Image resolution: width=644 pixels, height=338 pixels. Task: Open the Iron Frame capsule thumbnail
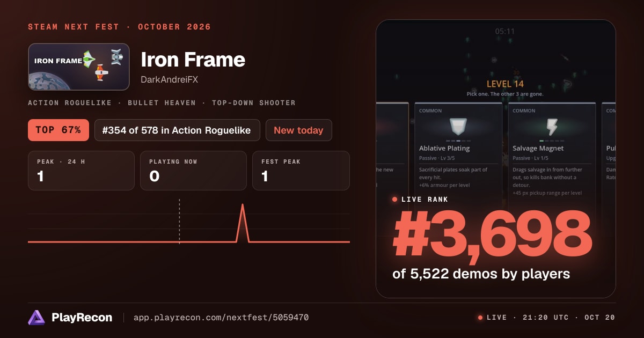click(x=79, y=67)
